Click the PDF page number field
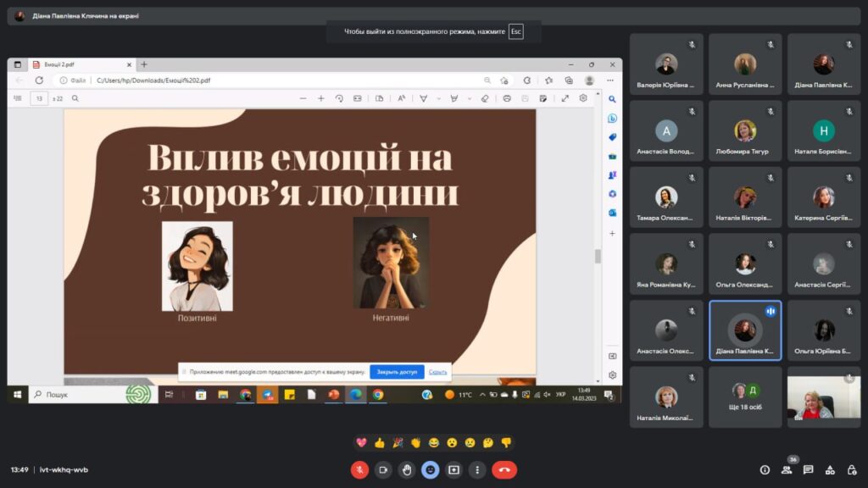Screen dimensions: 868x488 tap(39, 98)
